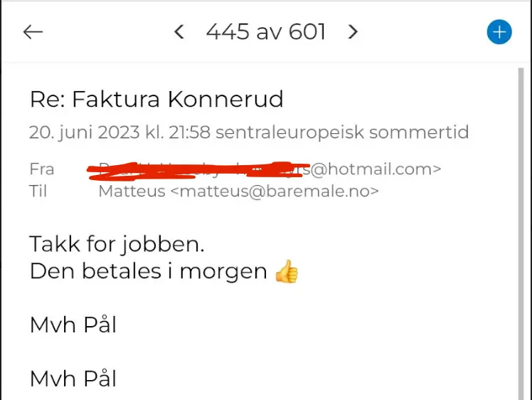Click the recipient name Matteus
532x400 pixels.
click(132, 191)
